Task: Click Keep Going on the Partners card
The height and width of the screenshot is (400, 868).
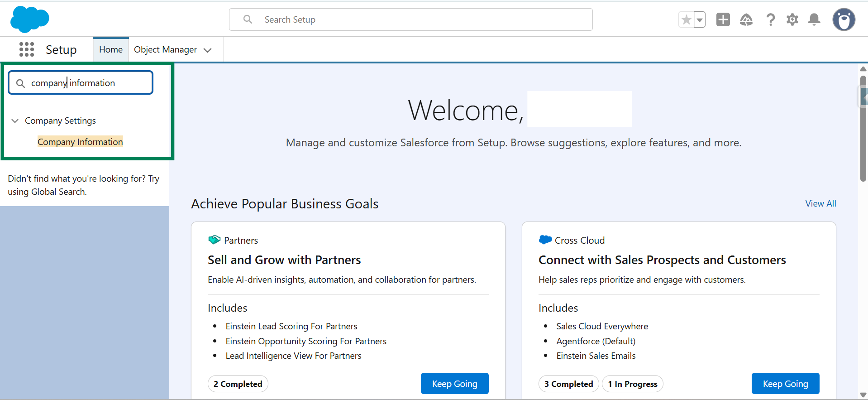Action: (x=454, y=384)
